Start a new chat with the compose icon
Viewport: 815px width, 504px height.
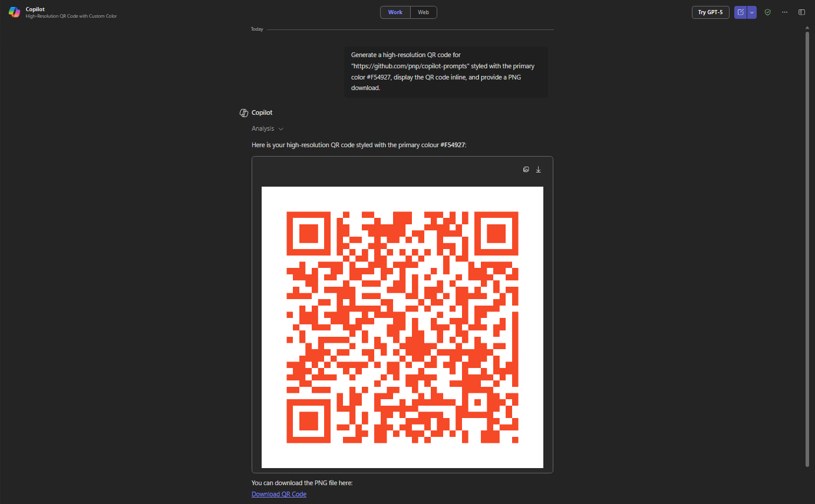coord(740,12)
